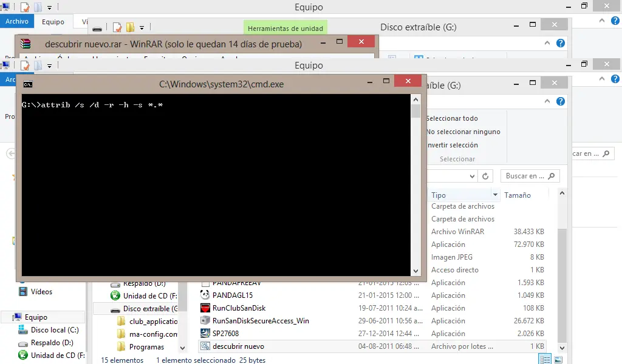This screenshot has width=622, height=364.
Task: Switch to the Equipo ribbon tab
Action: 53,22
